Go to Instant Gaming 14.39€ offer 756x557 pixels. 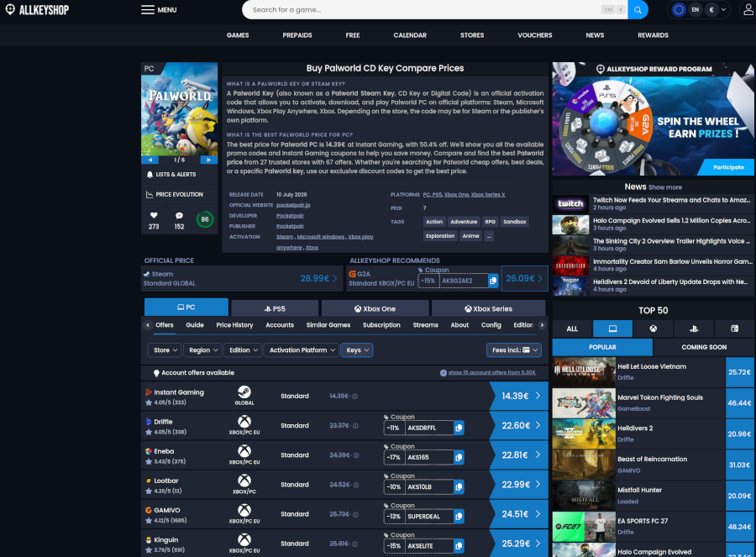(520, 396)
